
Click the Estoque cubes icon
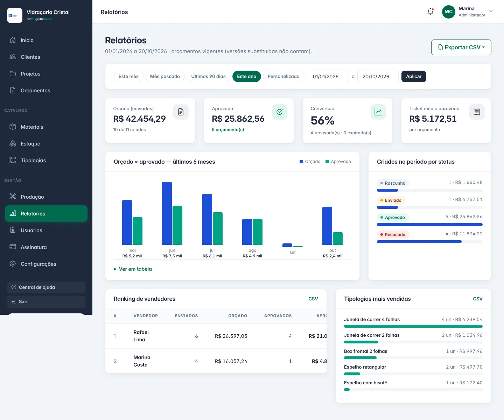(x=13, y=143)
